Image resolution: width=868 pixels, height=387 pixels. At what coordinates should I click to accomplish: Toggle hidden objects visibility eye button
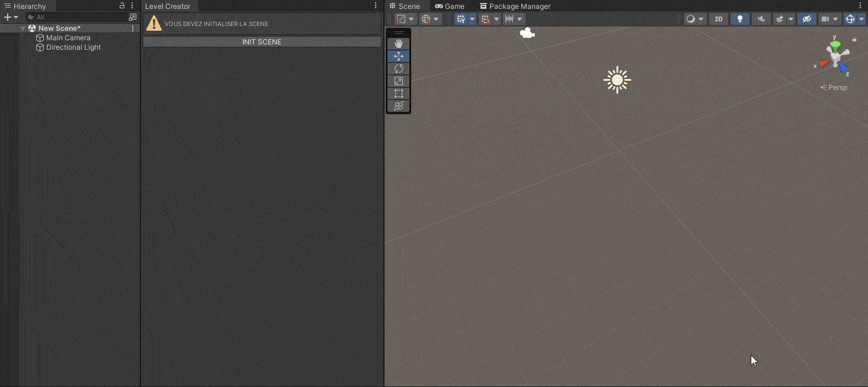(806, 19)
